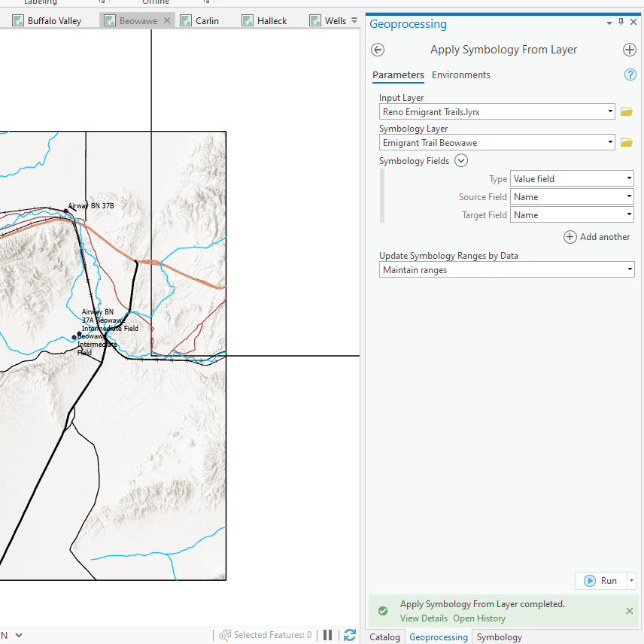Browse for a different Input Layer file
The height and width of the screenshot is (644, 644).
(x=627, y=111)
